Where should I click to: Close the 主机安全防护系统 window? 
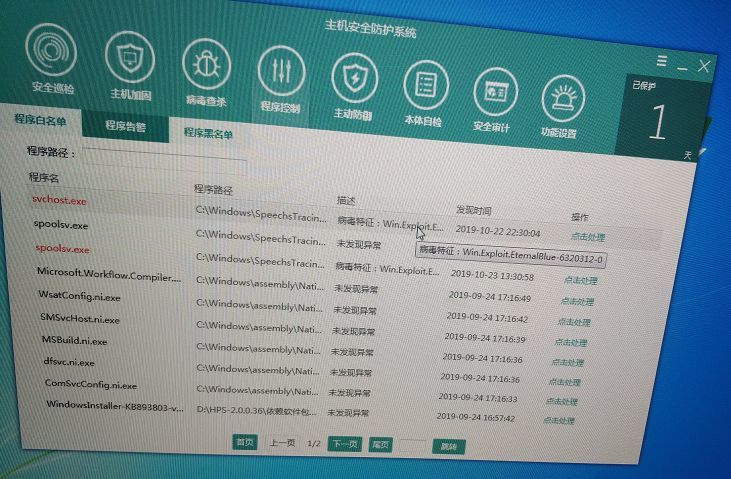(x=704, y=67)
